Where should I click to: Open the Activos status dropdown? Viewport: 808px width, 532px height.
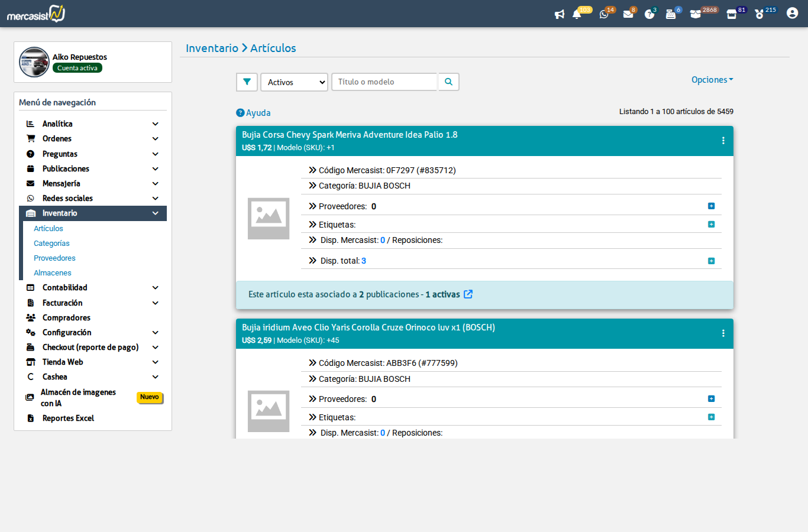pyautogui.click(x=294, y=82)
